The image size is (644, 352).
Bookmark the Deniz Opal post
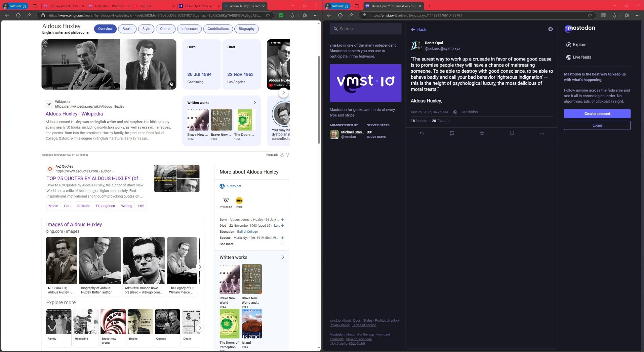(512, 133)
